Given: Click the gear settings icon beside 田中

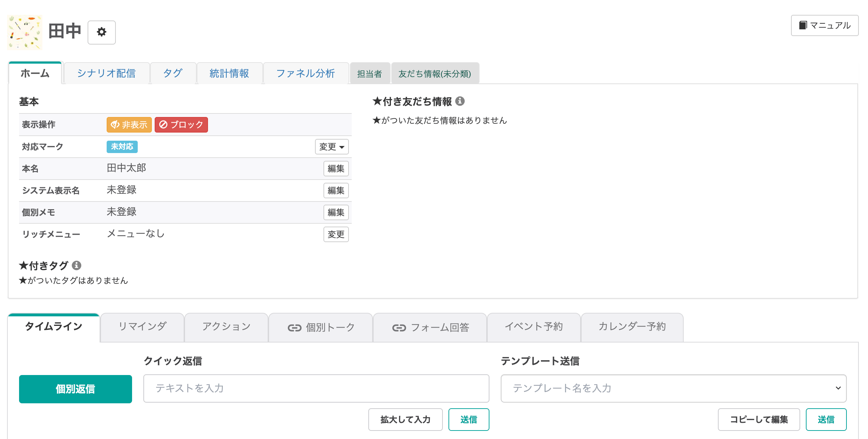Looking at the screenshot, I should coord(101,32).
